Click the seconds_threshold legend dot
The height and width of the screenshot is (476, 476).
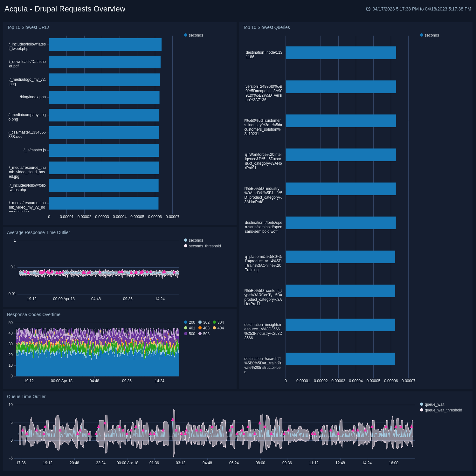[186, 246]
